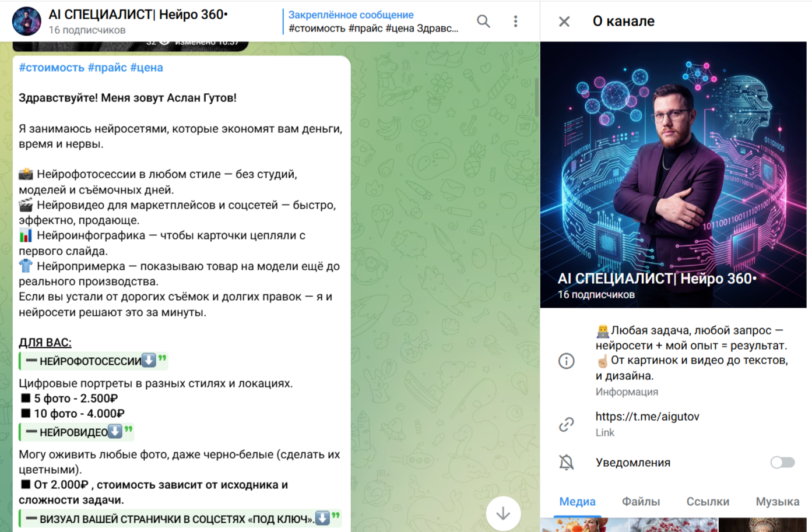Open the pinned message Закреплённое сообщение

(x=374, y=22)
